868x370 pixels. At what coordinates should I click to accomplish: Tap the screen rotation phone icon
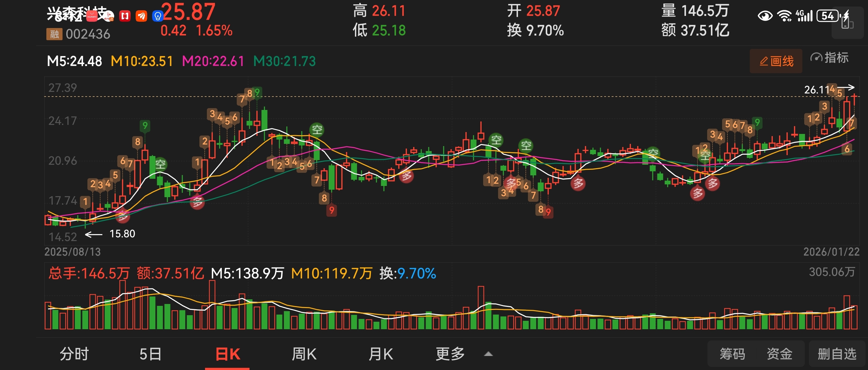click(847, 24)
